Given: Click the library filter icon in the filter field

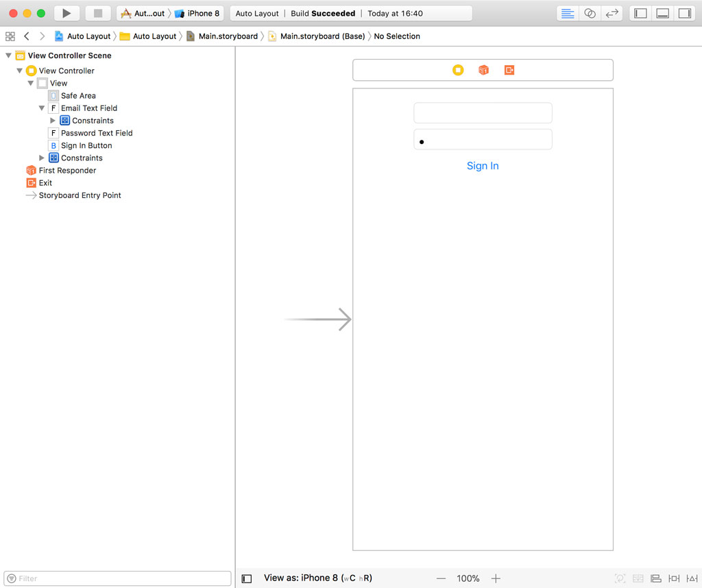Looking at the screenshot, I should coord(12,578).
